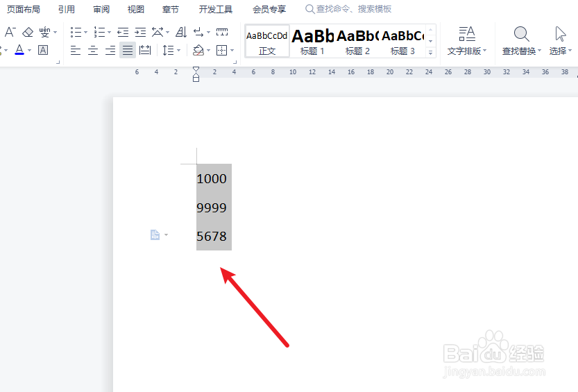
Task: Expand the phonetic guide dropdown arrow
Action: 56,33
